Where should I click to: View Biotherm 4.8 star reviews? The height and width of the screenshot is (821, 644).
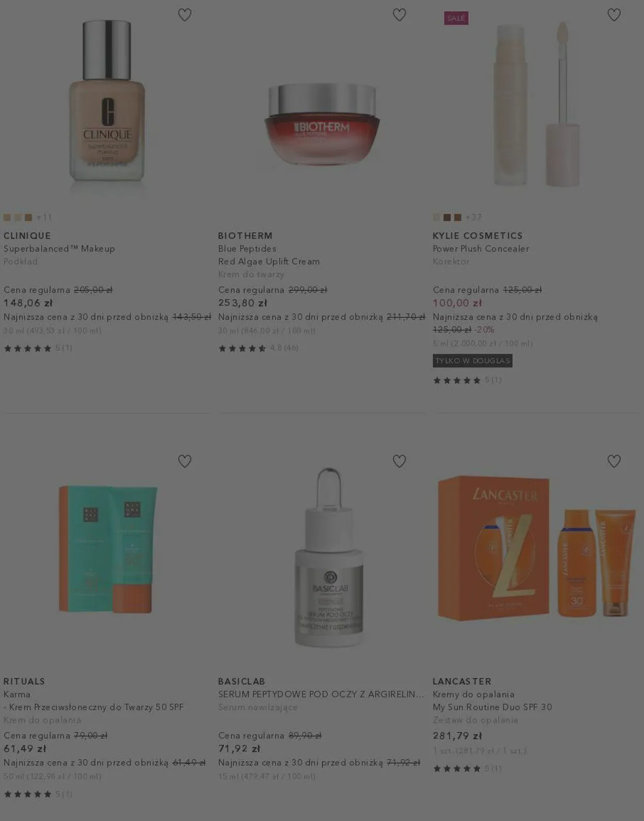click(259, 348)
